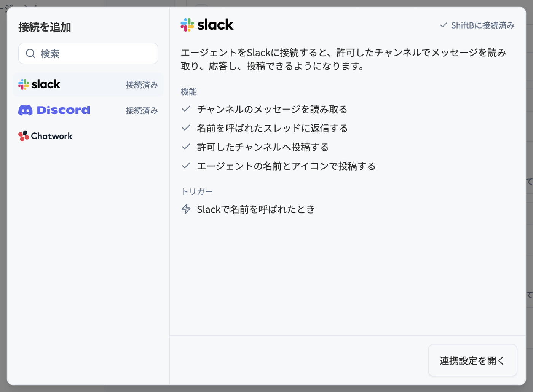
Task: Click the ShiftBに接続済み status label
Action: (483, 25)
